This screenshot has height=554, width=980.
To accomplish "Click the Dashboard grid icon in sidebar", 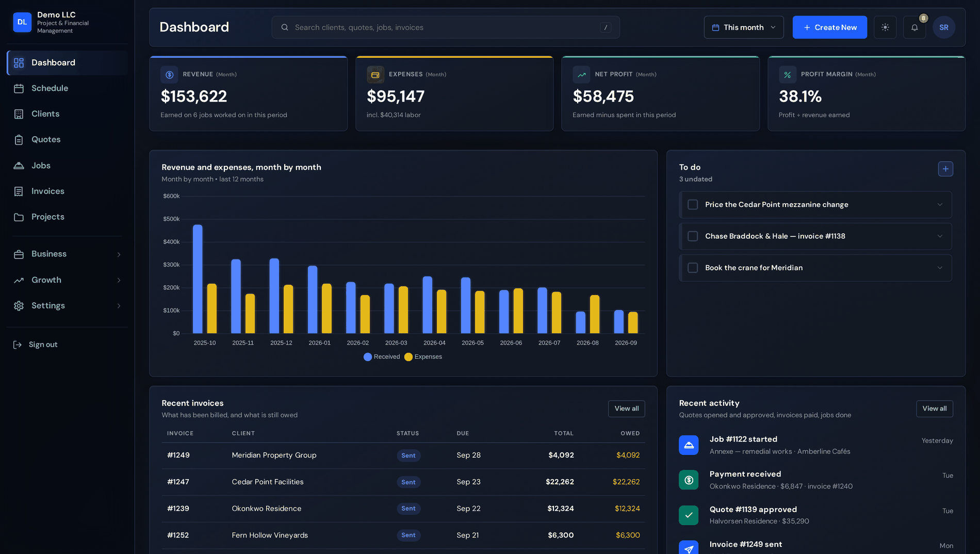I will pos(19,63).
